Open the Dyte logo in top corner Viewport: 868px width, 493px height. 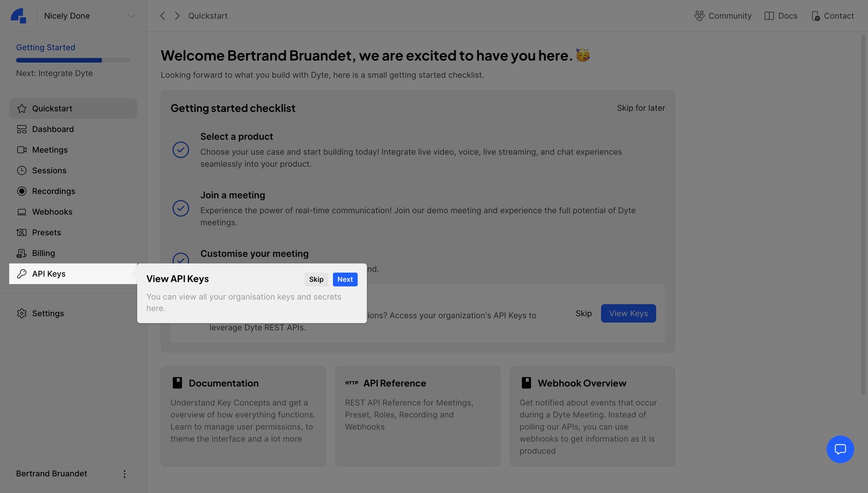point(19,15)
